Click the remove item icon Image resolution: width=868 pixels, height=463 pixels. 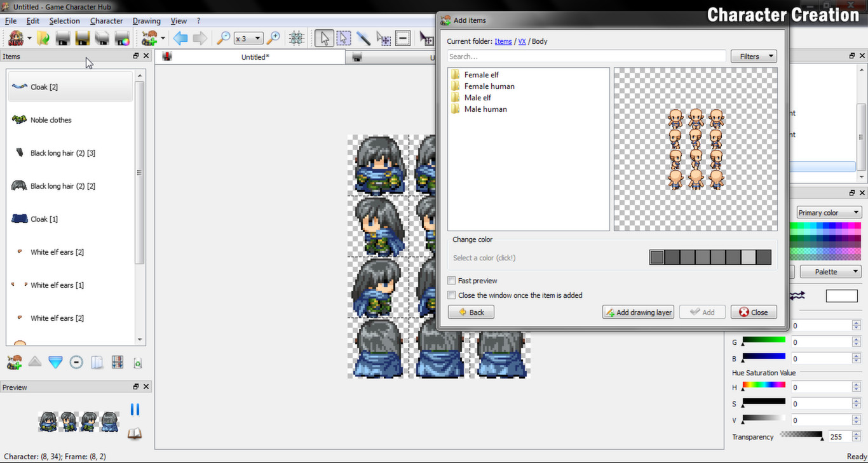76,361
